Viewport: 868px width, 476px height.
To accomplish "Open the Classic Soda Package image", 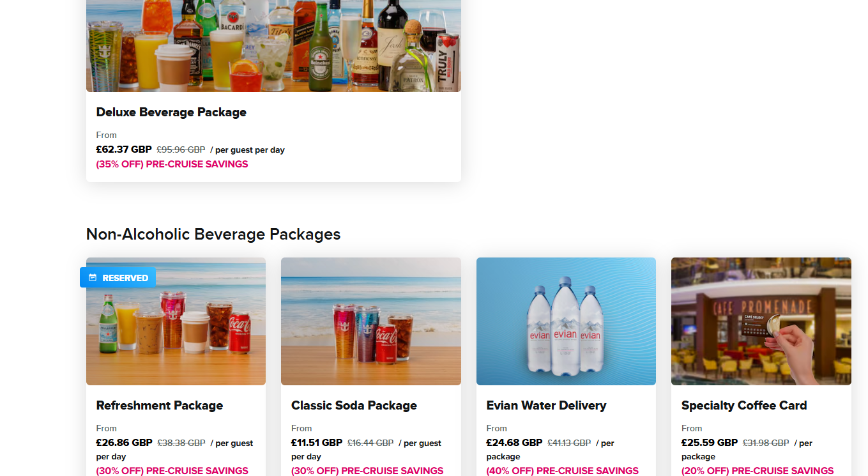I will (371, 321).
